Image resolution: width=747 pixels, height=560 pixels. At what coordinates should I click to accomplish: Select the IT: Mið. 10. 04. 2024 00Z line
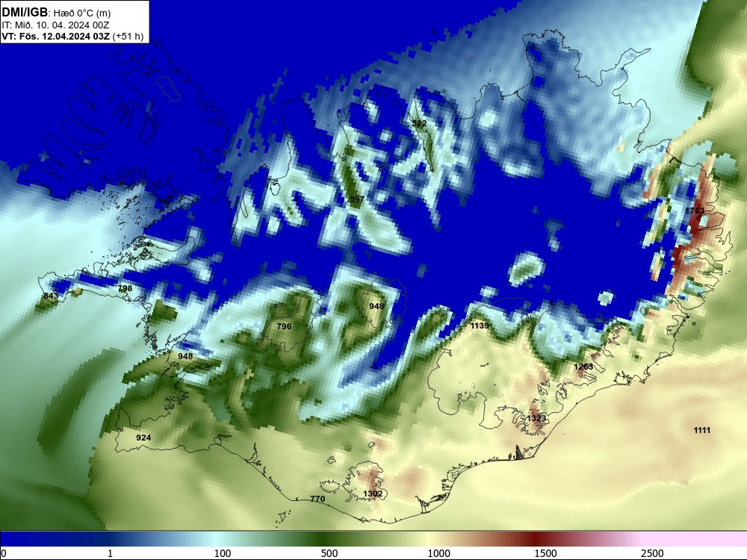click(56, 25)
